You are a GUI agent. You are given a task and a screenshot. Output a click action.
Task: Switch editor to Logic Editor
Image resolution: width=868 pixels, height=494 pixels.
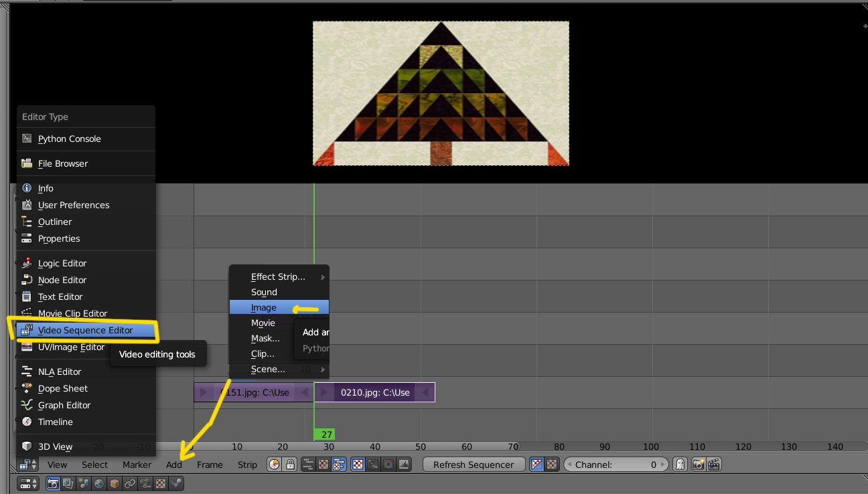click(x=86, y=263)
